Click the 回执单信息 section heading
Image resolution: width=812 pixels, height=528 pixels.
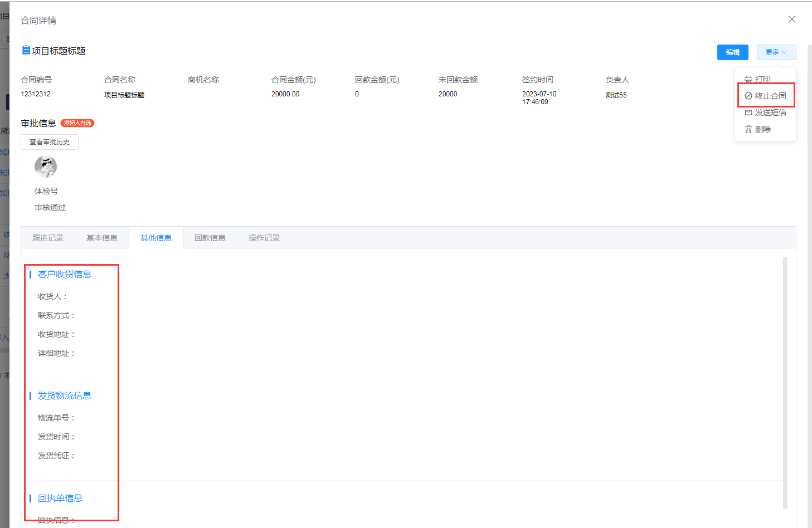pos(60,498)
